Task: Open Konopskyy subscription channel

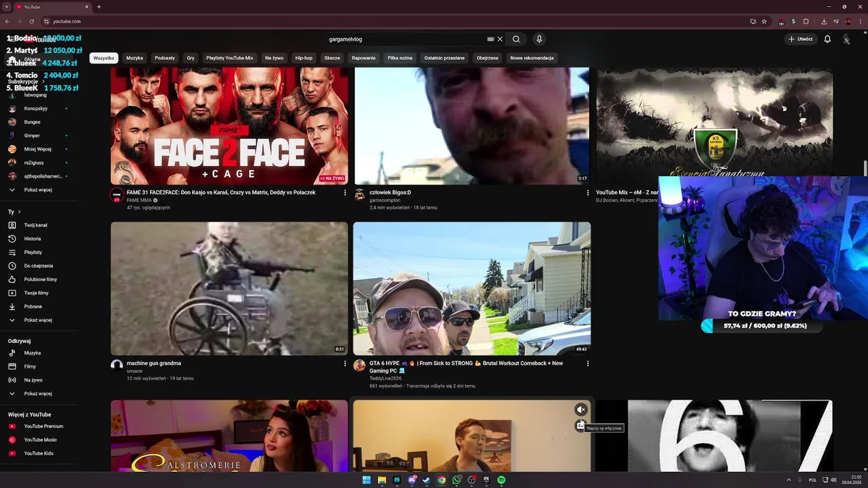Action: click(35, 108)
